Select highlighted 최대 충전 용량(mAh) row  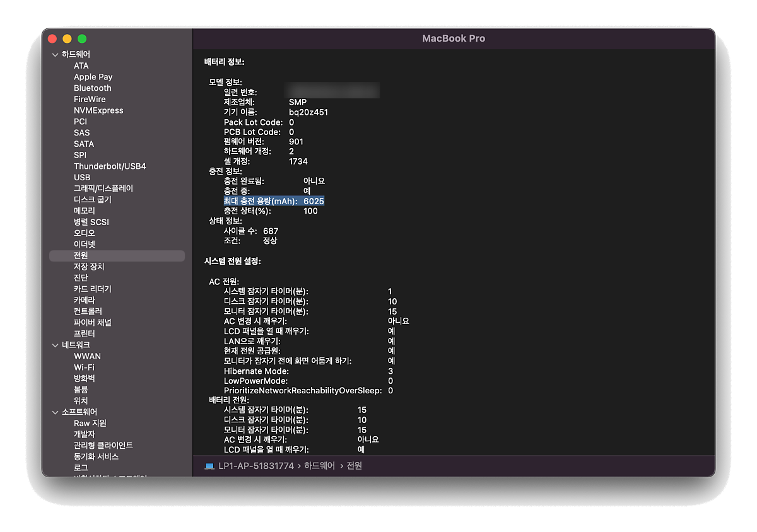tap(274, 201)
